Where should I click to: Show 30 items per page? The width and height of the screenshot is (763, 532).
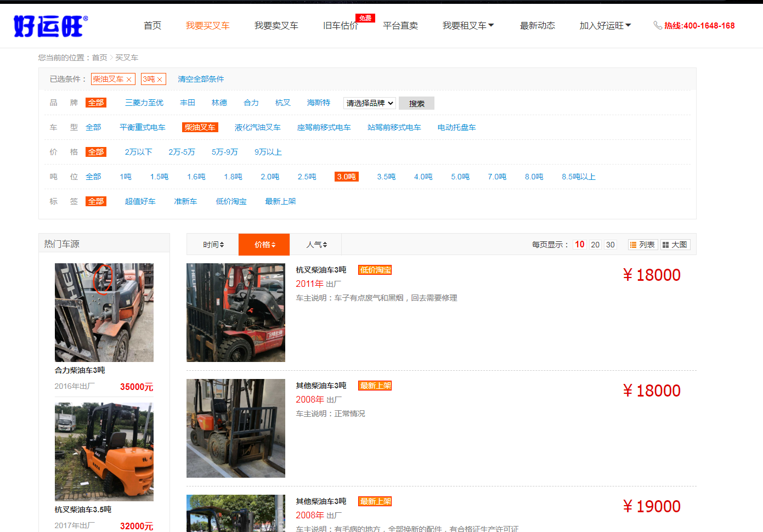coord(611,245)
